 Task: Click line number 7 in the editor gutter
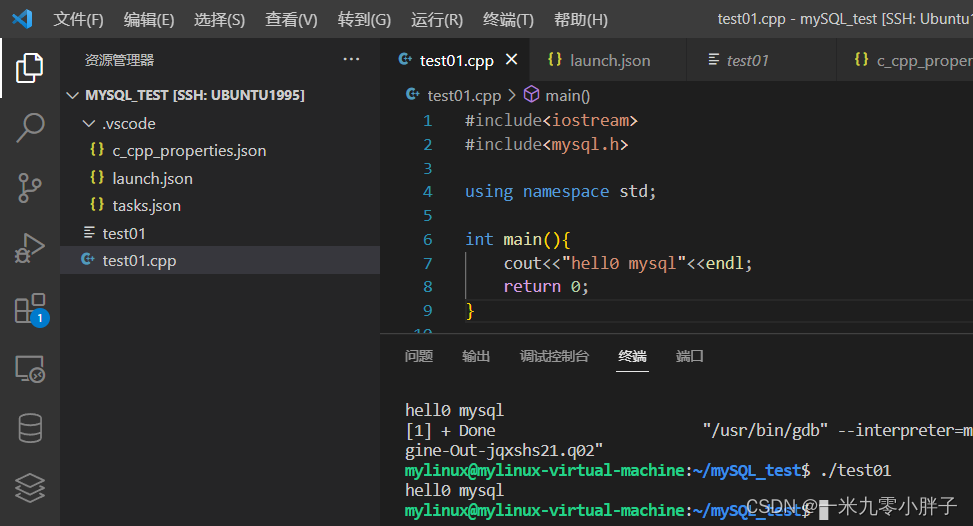[x=428, y=263]
